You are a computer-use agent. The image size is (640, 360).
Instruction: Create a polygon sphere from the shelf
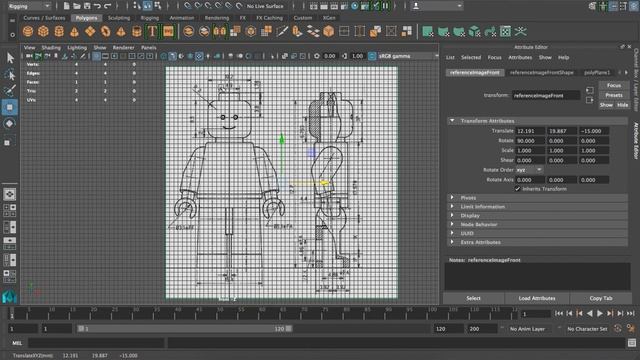click(x=28, y=31)
